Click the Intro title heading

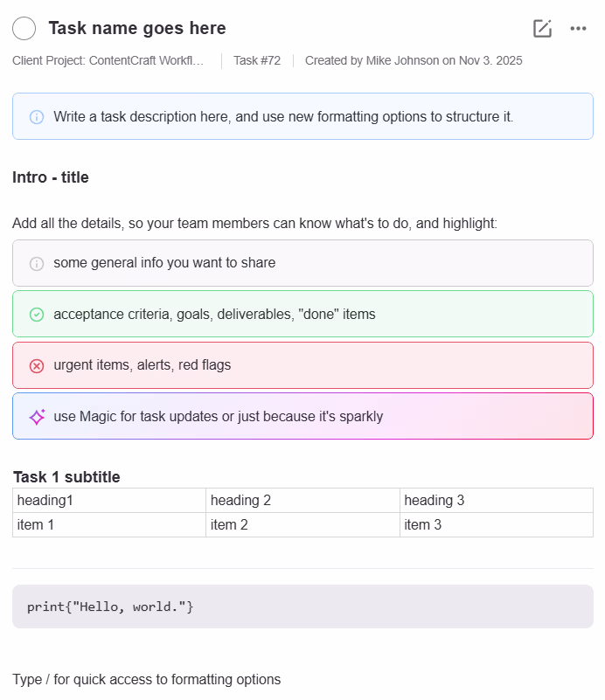coord(50,177)
